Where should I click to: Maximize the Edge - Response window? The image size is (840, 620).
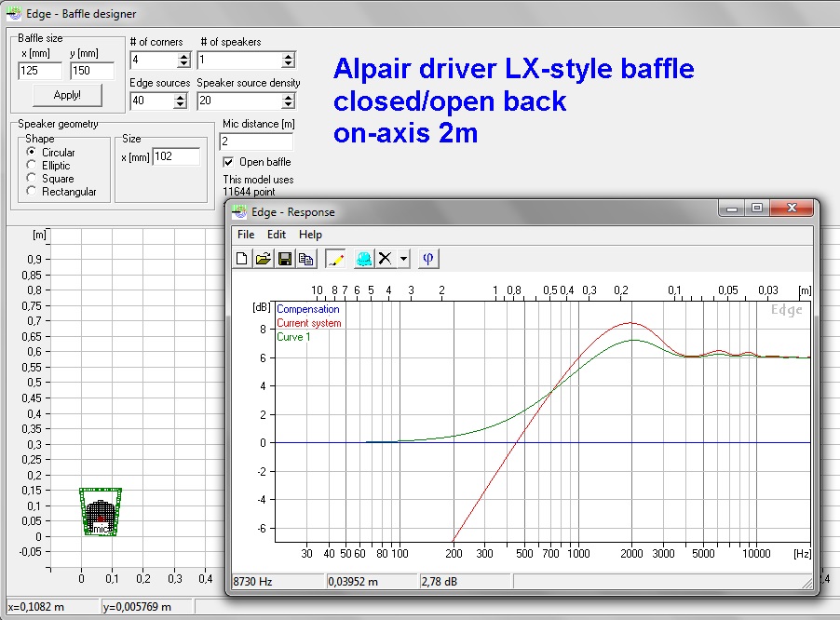tap(756, 209)
